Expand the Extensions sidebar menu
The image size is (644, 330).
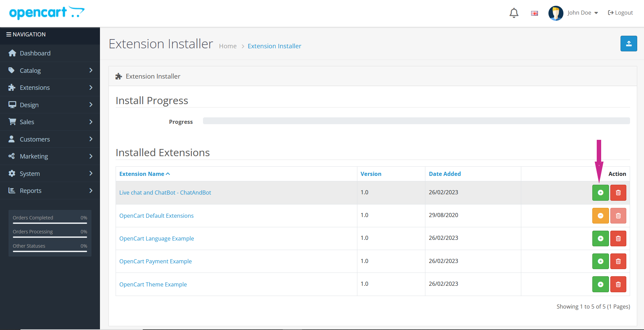tap(50, 87)
